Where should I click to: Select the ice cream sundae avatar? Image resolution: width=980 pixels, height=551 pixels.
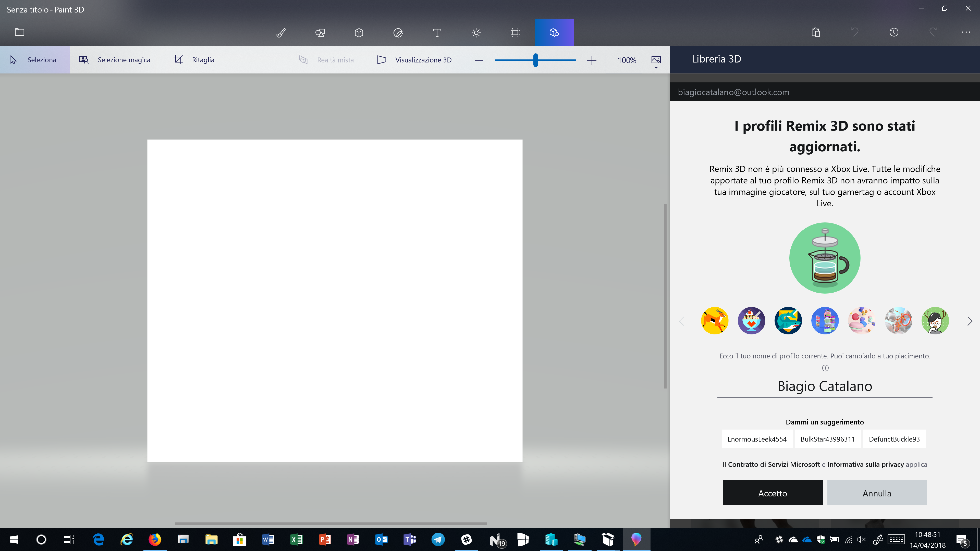[751, 321]
